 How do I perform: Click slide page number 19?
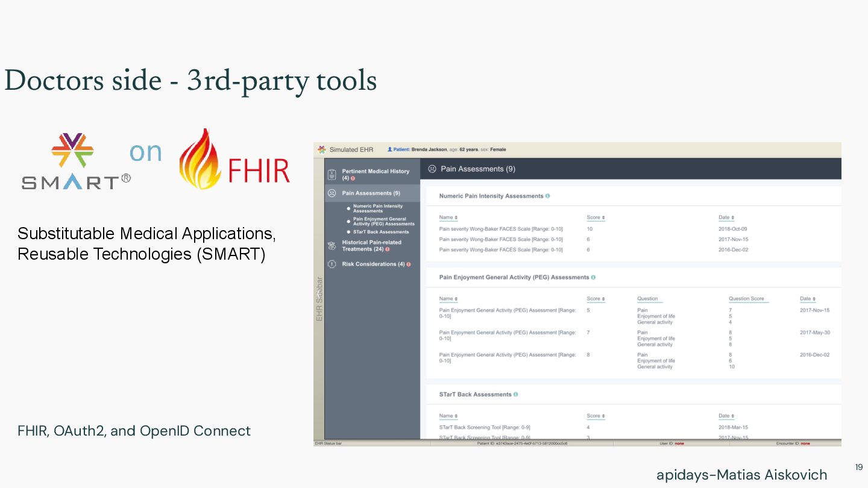pyautogui.click(x=859, y=467)
